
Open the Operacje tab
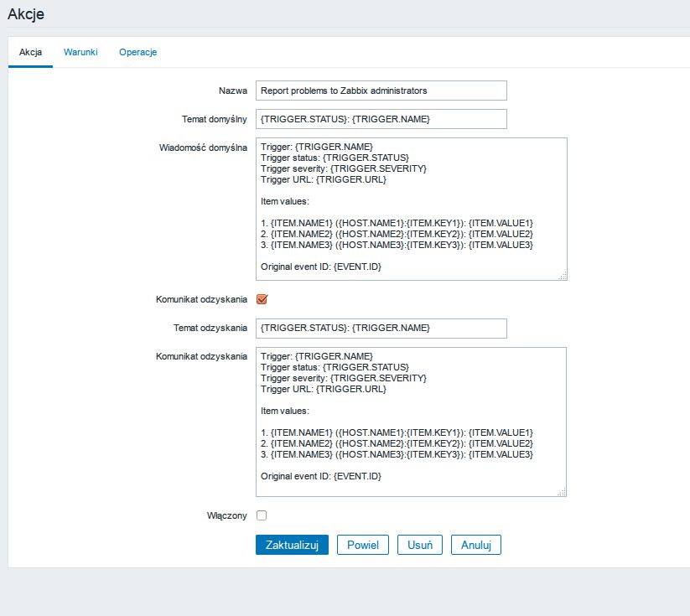(x=137, y=52)
